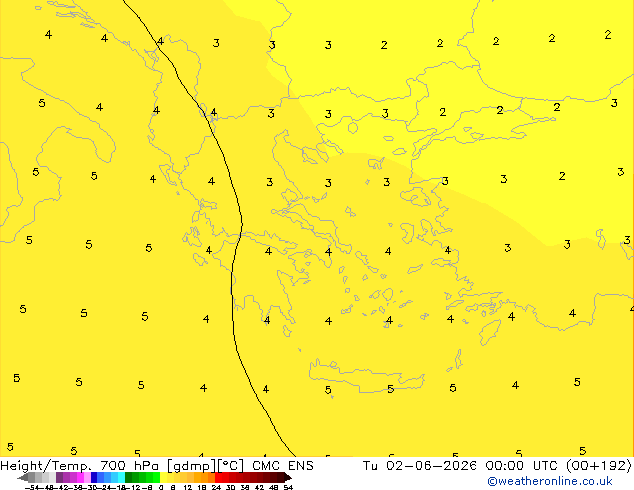The image size is (634, 490).
Task: Click the '(00+192)' forecast hour text
Action: tap(599, 466)
